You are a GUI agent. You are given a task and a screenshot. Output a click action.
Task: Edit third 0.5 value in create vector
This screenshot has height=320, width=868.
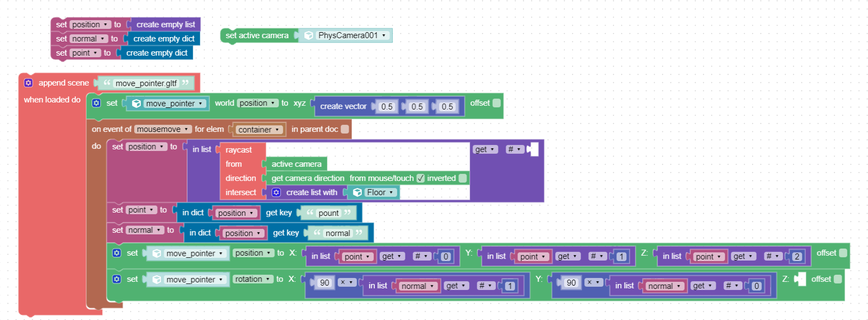[x=447, y=107]
